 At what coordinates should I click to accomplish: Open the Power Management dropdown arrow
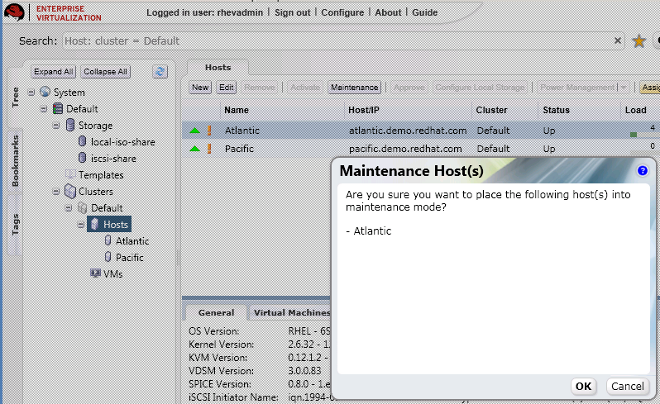click(x=622, y=88)
